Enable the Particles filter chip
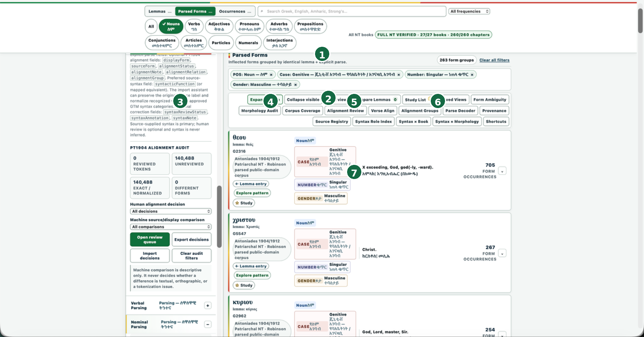 pos(221,43)
